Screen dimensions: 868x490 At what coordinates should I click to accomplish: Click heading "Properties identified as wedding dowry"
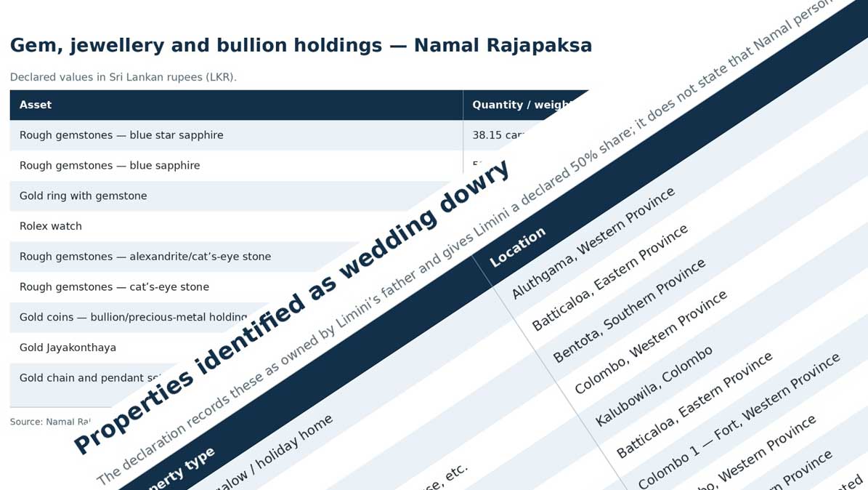[292, 307]
